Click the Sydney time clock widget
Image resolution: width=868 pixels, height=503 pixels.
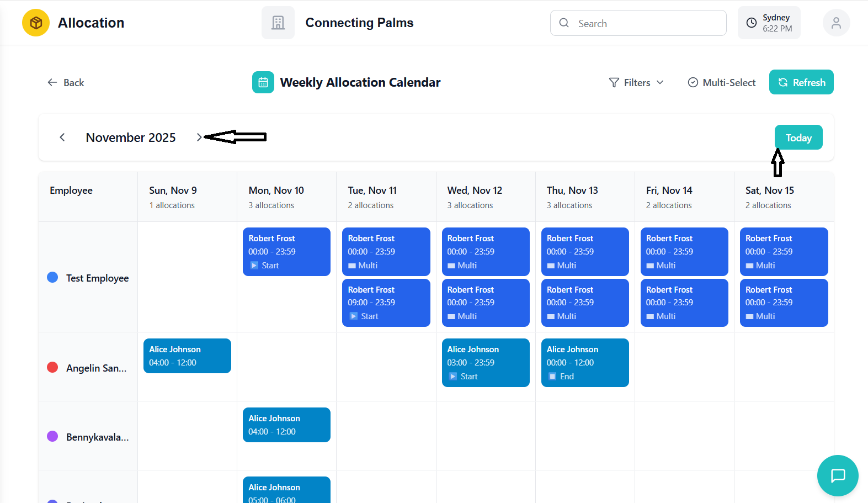click(x=769, y=23)
